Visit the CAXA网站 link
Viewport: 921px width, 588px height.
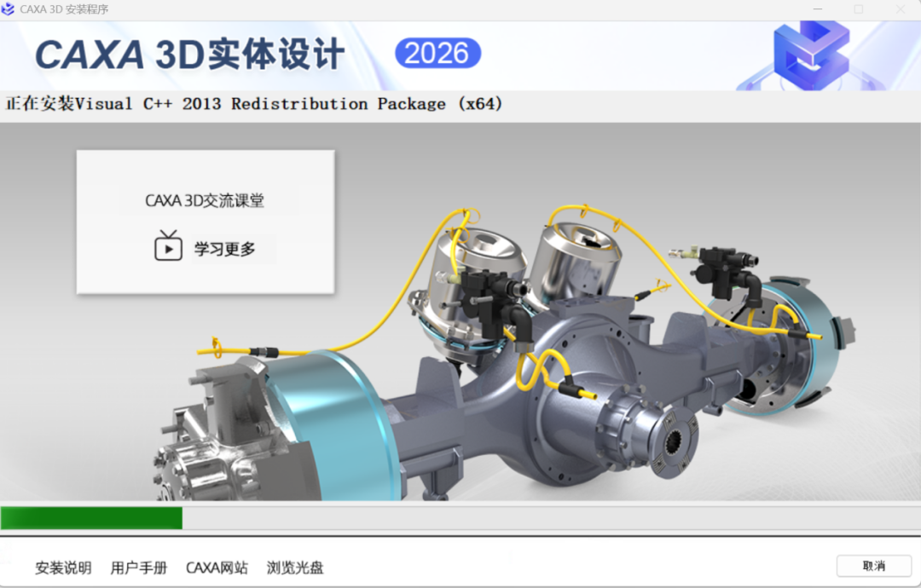tap(217, 568)
